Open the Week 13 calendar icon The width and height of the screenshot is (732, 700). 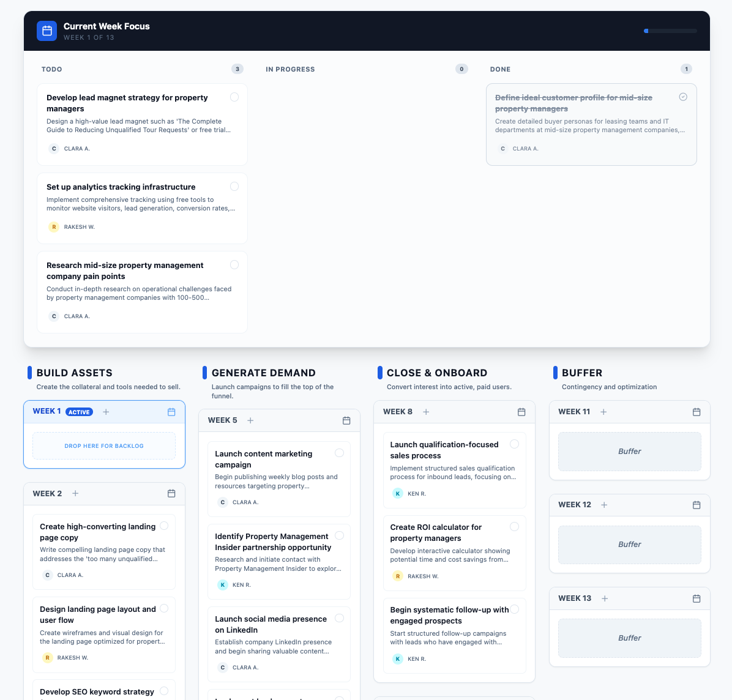(697, 598)
